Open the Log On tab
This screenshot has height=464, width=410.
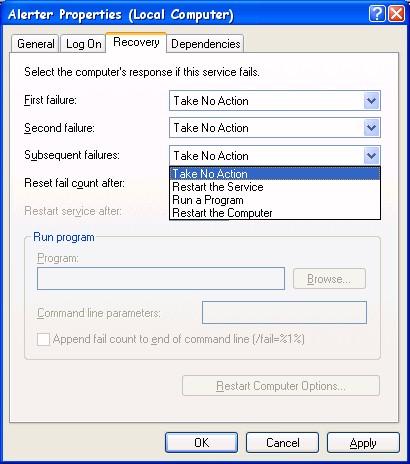pos(83,44)
